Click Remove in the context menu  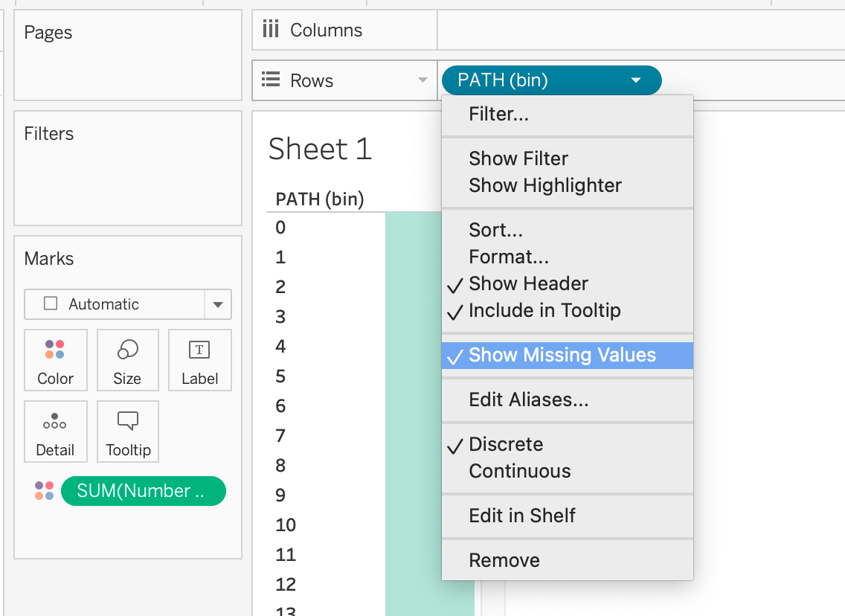[x=504, y=561]
